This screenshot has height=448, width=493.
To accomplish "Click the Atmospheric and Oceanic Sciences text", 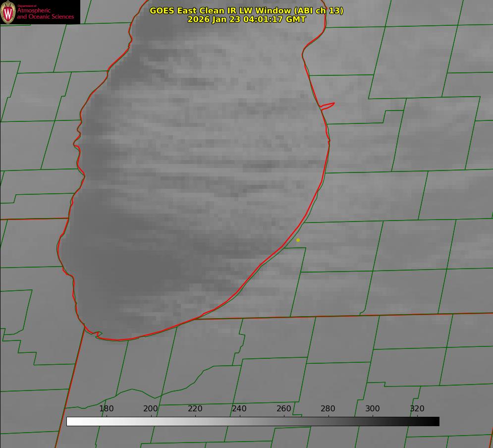I will click(x=46, y=13).
